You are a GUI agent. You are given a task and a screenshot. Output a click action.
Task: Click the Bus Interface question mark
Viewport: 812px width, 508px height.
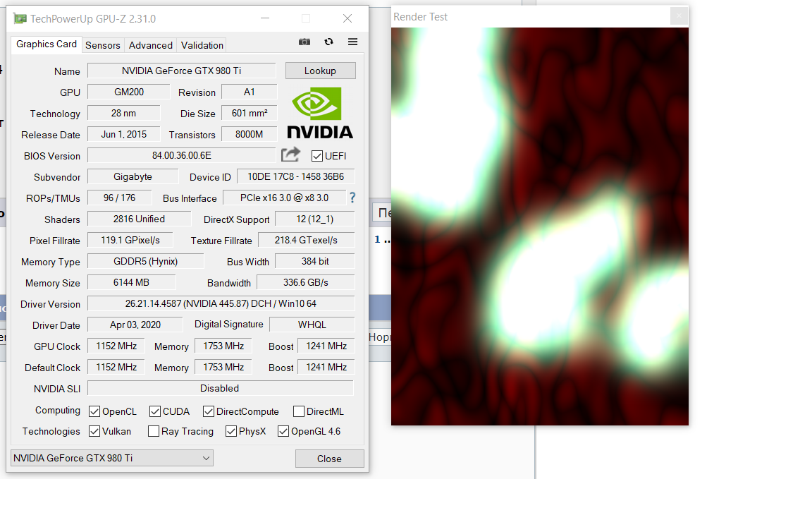(x=352, y=198)
